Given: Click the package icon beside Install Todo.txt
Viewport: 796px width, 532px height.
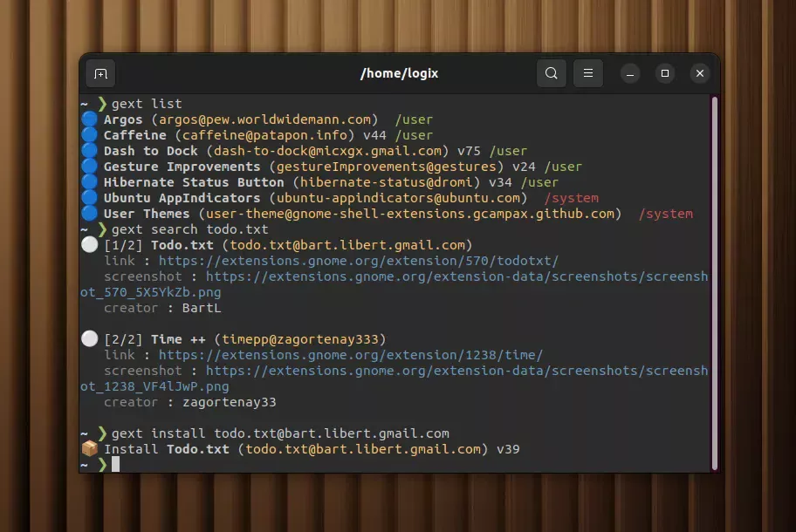Looking at the screenshot, I should pos(89,448).
